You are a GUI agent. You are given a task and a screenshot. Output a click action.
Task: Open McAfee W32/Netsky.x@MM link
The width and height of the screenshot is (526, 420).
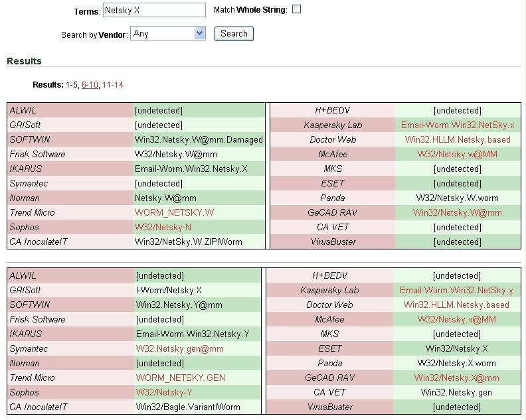tap(456, 319)
